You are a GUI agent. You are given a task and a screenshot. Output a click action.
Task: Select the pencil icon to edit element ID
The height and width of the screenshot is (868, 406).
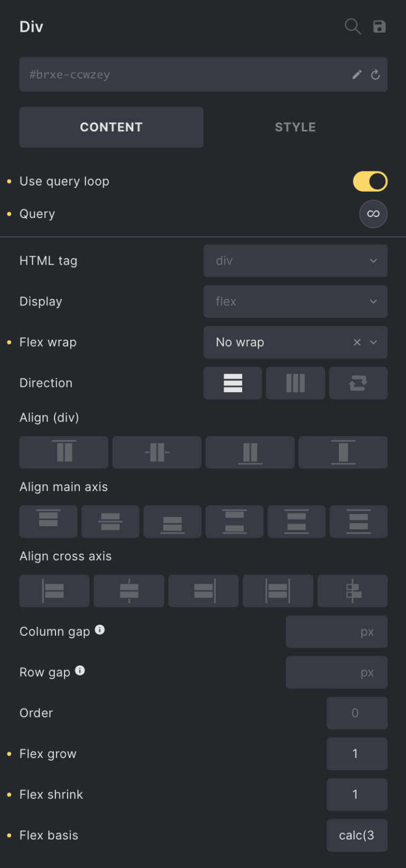[357, 74]
